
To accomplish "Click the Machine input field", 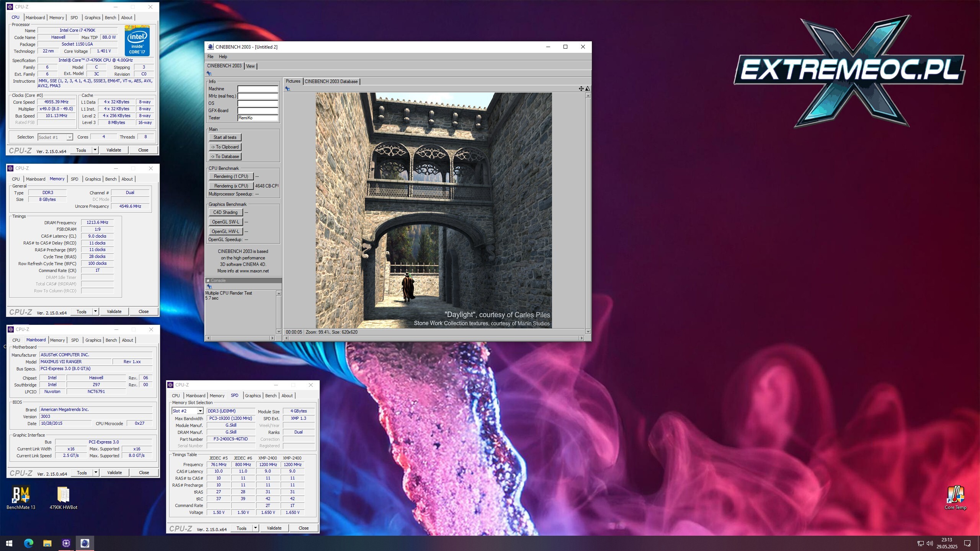I will tap(258, 89).
